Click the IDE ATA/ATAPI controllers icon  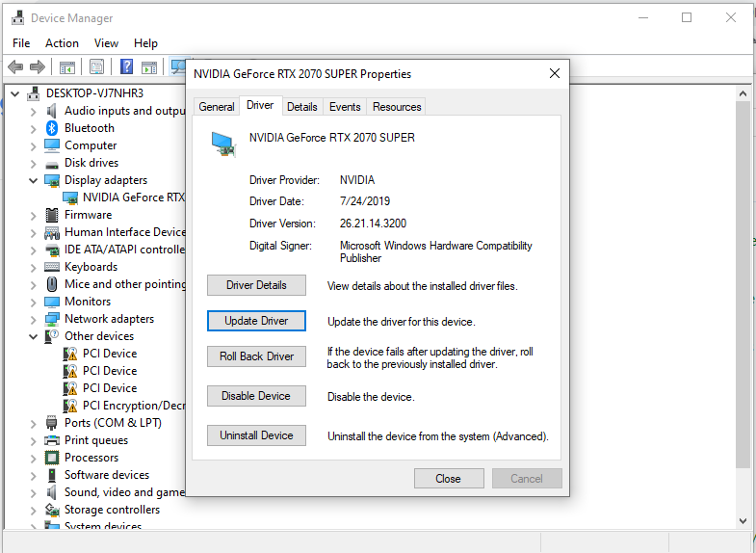52,250
